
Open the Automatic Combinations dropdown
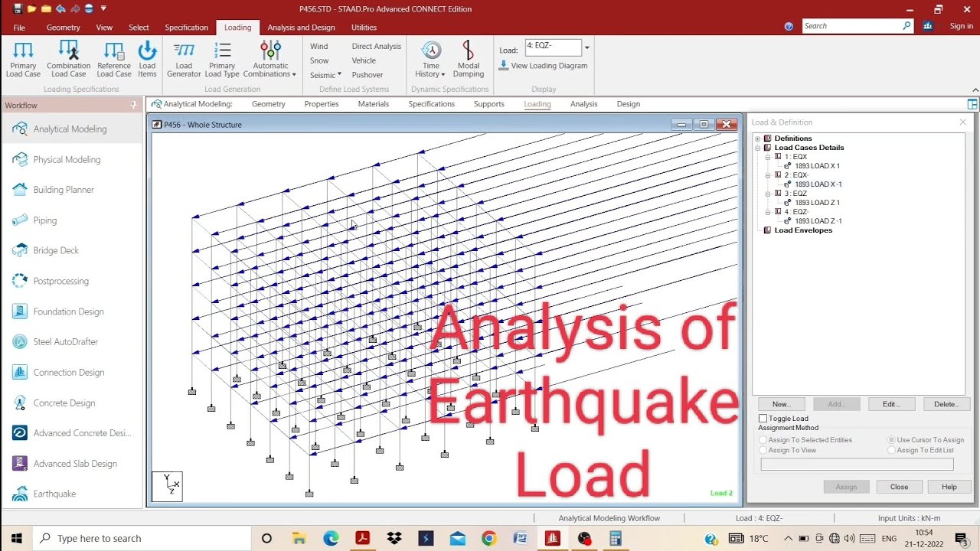[x=270, y=59]
